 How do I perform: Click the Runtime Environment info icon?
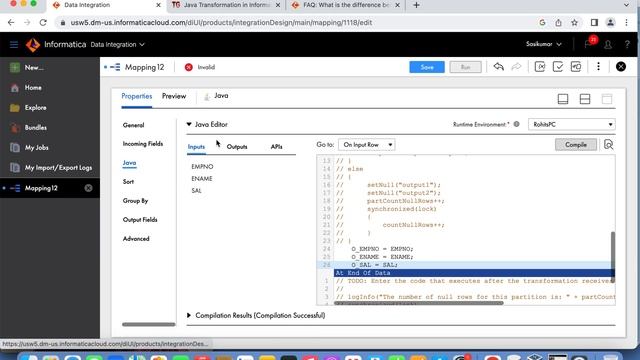516,124
